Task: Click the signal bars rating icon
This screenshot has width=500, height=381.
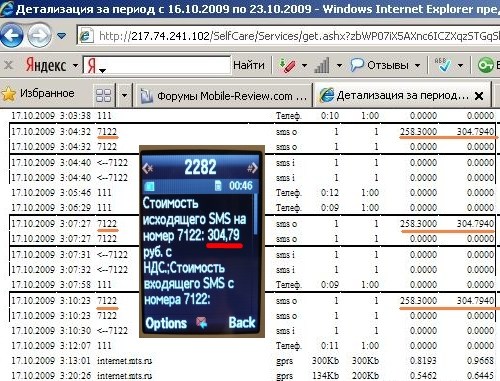Action: (x=322, y=65)
